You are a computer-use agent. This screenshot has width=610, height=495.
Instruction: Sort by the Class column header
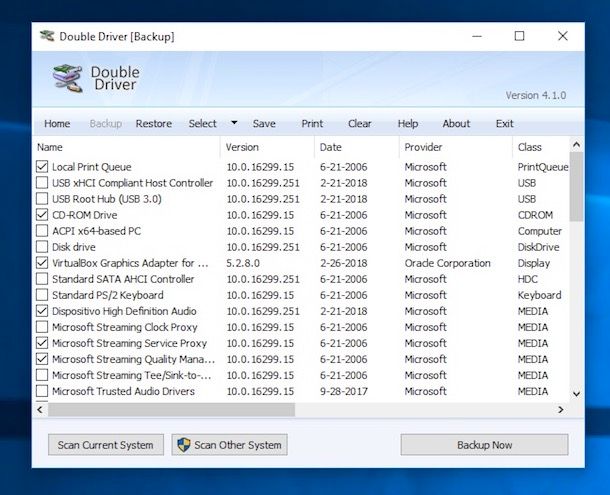tap(541, 147)
